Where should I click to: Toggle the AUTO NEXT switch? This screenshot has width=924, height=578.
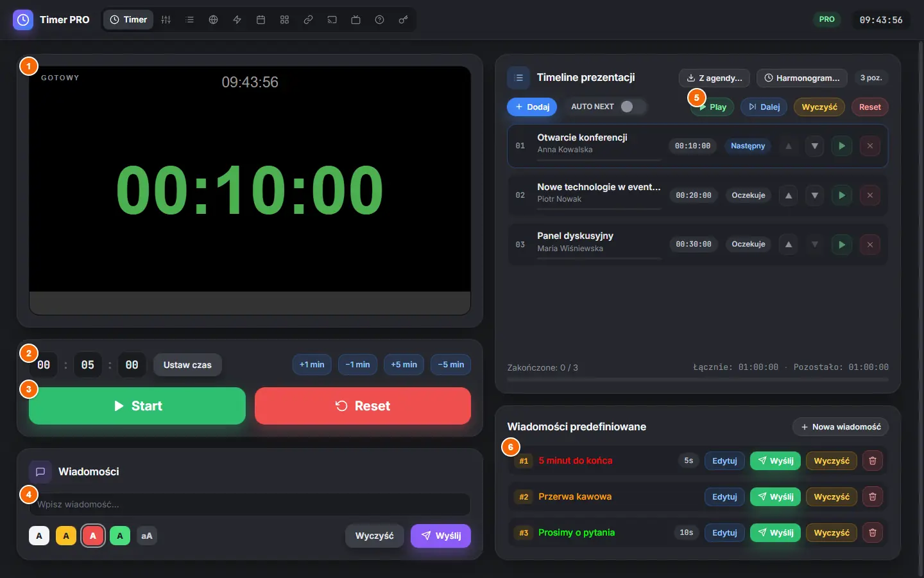point(633,107)
